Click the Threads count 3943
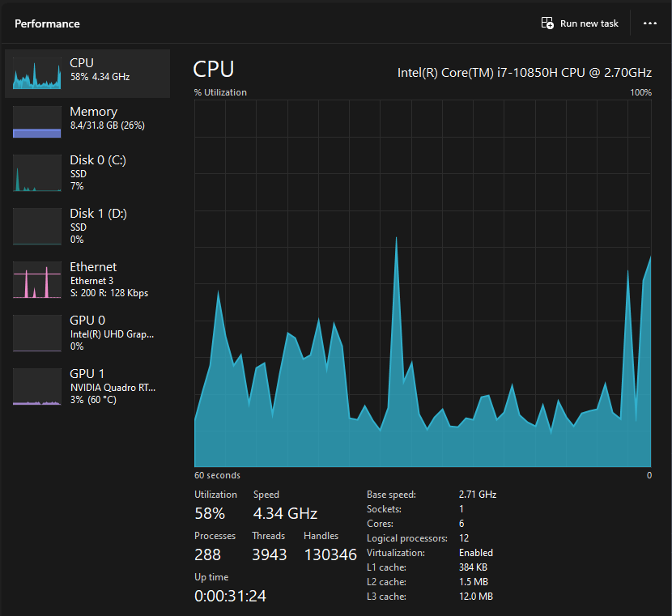 [269, 554]
